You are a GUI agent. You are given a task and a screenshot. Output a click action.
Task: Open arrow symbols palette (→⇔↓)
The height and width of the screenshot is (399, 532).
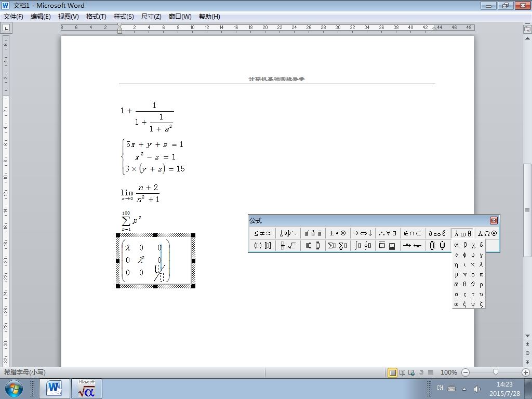click(362, 233)
